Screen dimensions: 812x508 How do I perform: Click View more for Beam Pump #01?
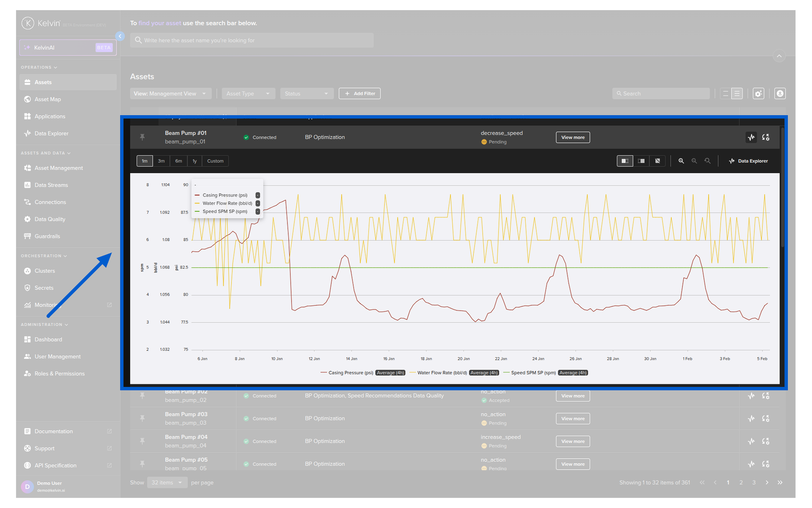point(573,137)
